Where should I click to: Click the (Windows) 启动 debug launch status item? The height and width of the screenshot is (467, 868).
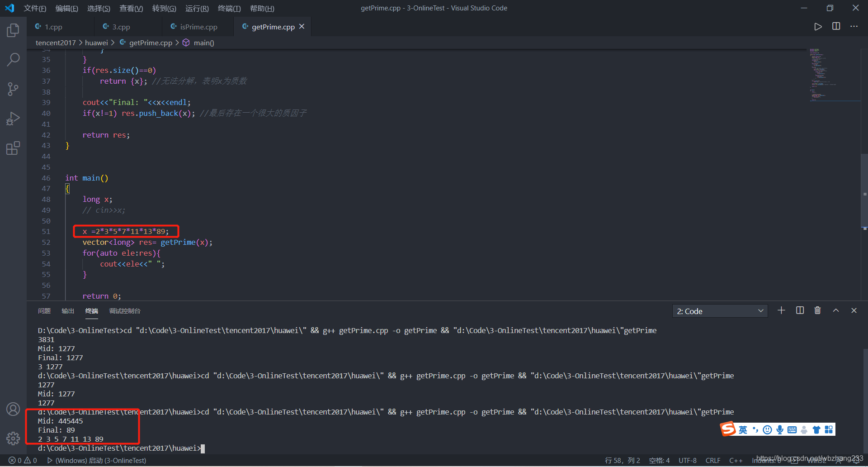coord(96,460)
